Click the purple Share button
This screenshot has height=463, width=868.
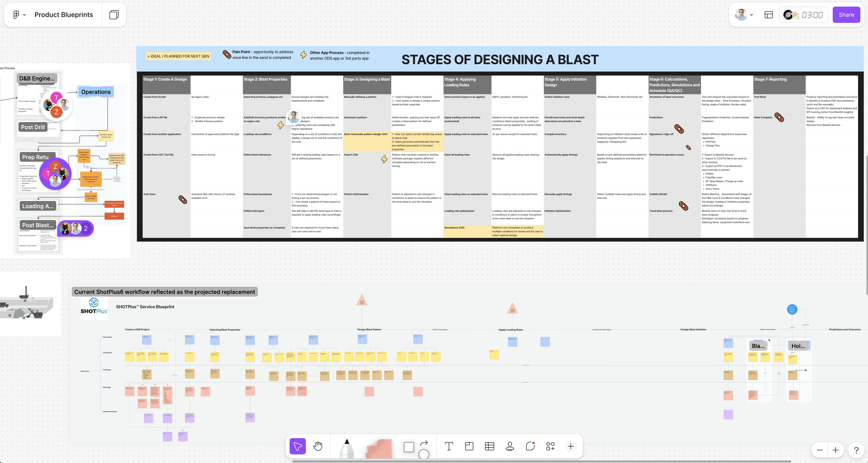point(846,15)
